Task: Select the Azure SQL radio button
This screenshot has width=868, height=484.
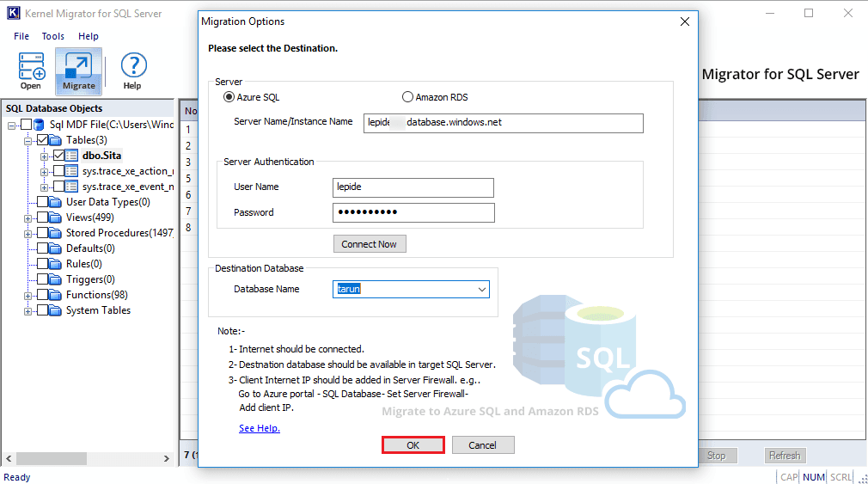Action: 229,97
